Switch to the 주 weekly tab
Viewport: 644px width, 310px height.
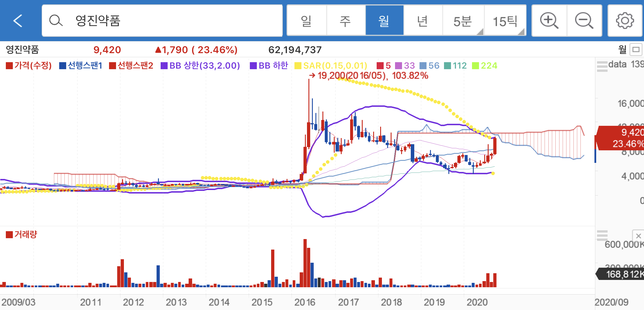tap(346, 21)
